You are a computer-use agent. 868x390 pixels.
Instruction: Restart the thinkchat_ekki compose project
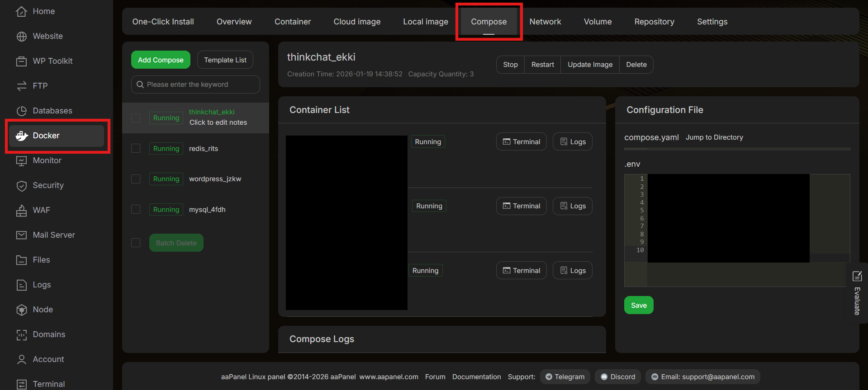pyautogui.click(x=543, y=65)
